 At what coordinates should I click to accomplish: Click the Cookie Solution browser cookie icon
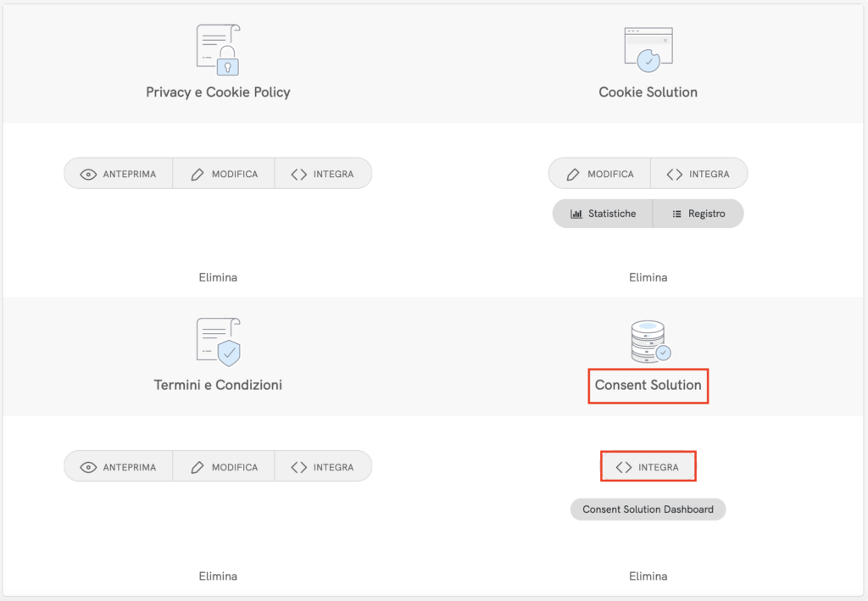point(648,49)
